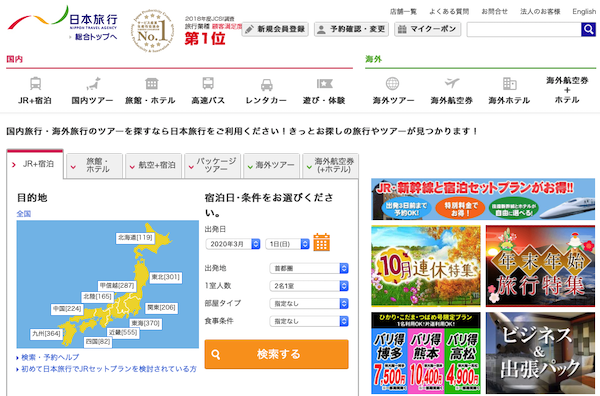Click the blue search magnifier button
The height and width of the screenshot is (396, 600).
[x=588, y=29]
